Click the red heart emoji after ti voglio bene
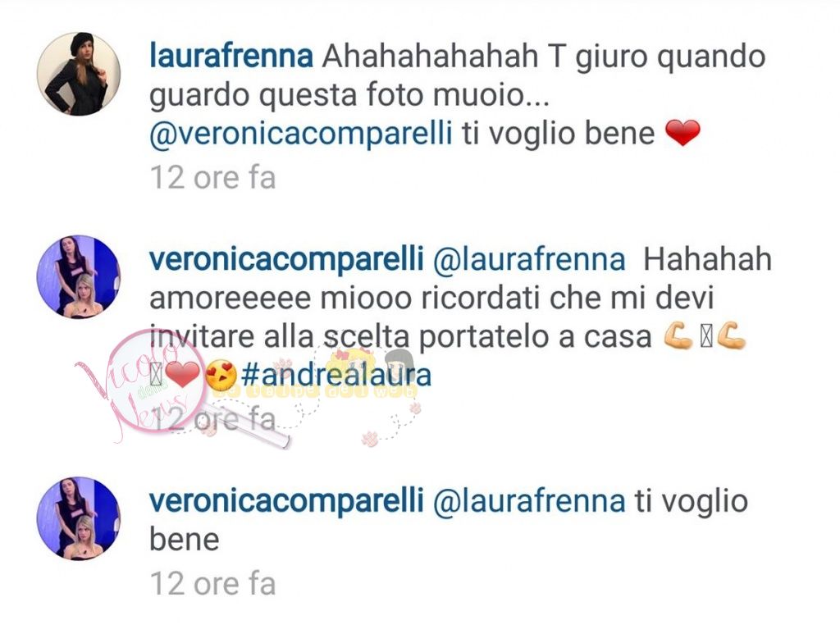The image size is (840, 634). point(682,134)
